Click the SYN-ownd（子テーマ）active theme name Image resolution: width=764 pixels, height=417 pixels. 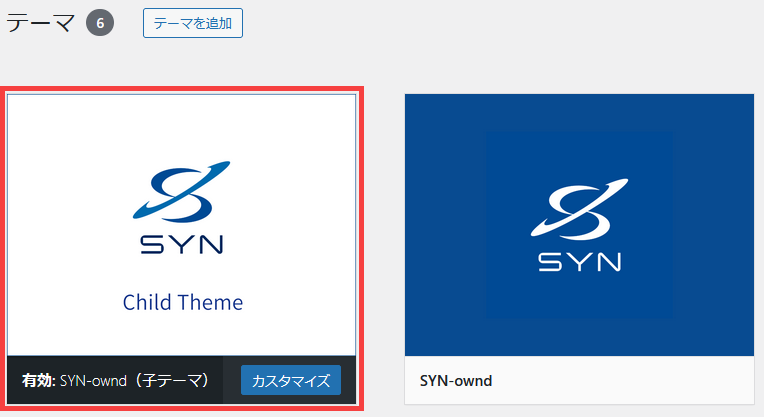tap(136, 380)
